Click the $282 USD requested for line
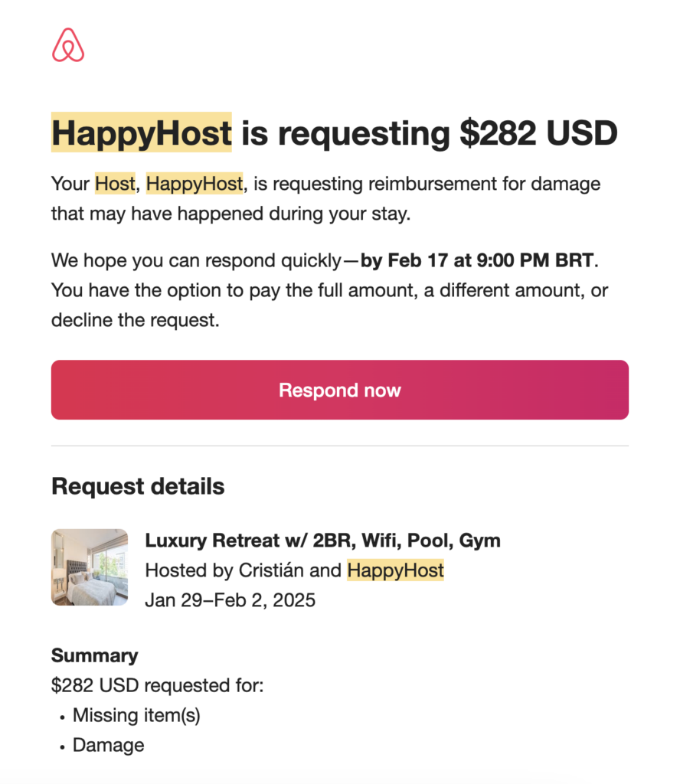680x784 pixels. 157,685
